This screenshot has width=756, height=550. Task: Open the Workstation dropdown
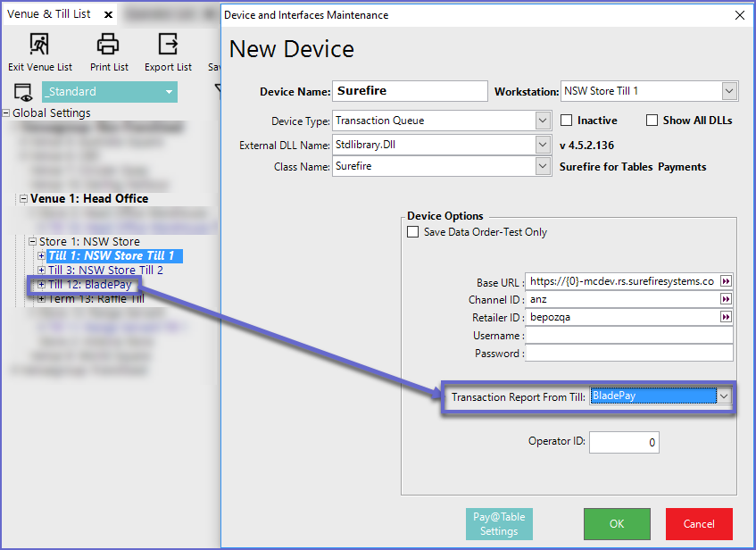[x=729, y=91]
